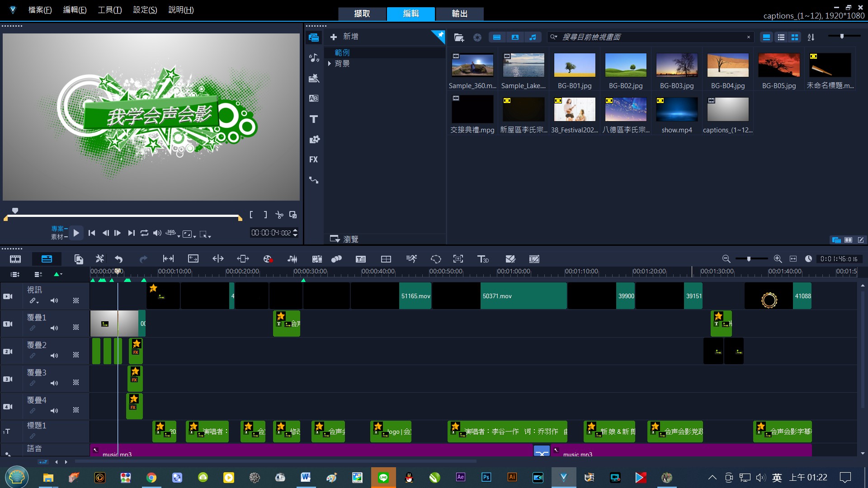Open the Sound library panel icon
The height and width of the screenshot is (488, 868).
[314, 58]
